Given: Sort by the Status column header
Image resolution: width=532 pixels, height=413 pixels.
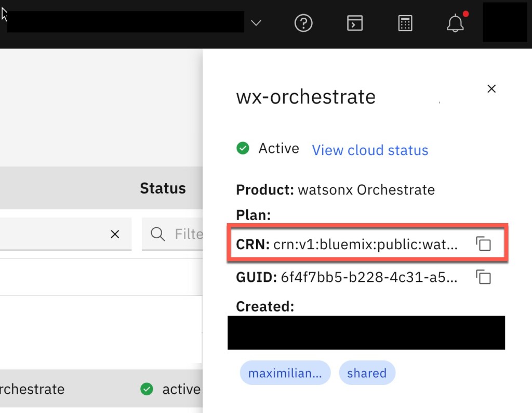Looking at the screenshot, I should [x=163, y=188].
